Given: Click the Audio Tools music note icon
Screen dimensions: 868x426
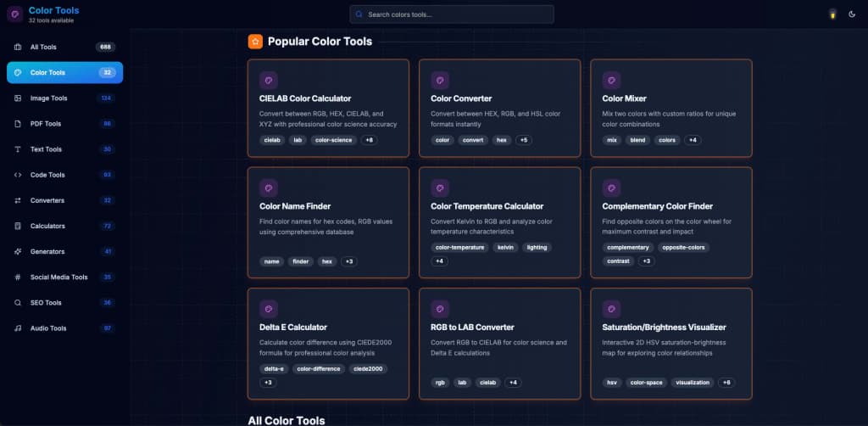Looking at the screenshot, I should coord(18,328).
